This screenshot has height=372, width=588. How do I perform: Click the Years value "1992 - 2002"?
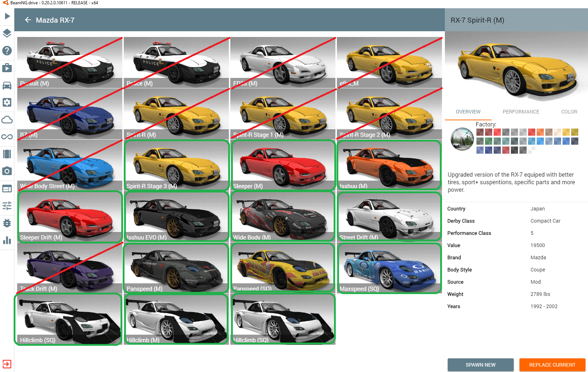544,306
